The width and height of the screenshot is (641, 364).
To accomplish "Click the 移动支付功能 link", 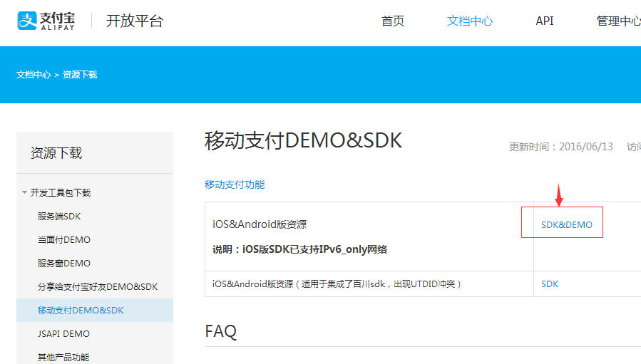I will click(x=235, y=184).
